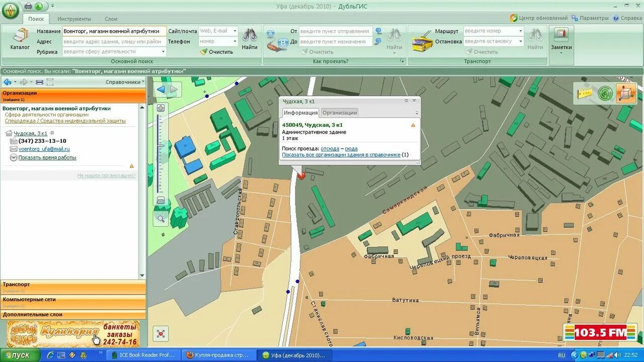Expand the Сайт/почта dropdown arrow
This screenshot has width=644, height=362.
click(234, 31)
